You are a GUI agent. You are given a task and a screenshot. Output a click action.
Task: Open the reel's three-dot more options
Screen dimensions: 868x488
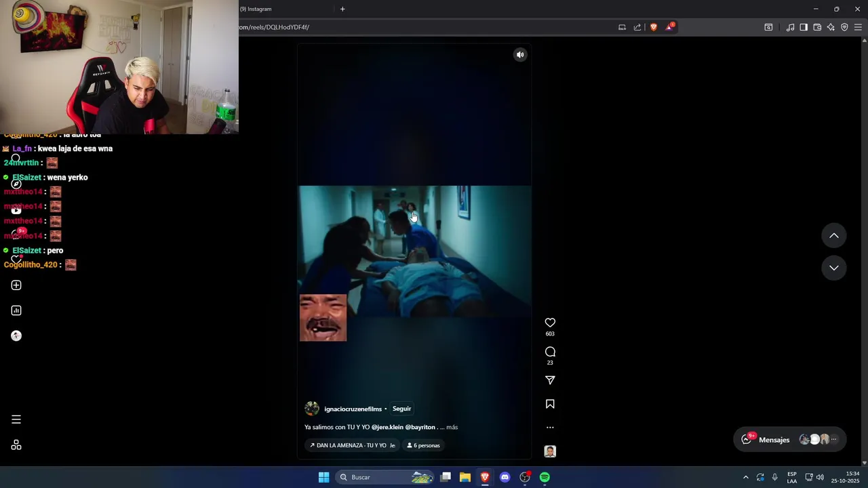coord(550,428)
